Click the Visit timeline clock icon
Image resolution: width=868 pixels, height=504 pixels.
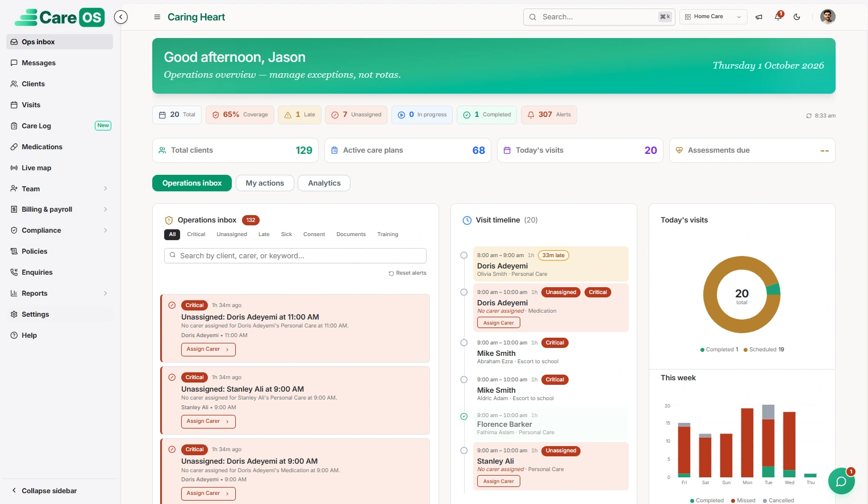click(467, 220)
